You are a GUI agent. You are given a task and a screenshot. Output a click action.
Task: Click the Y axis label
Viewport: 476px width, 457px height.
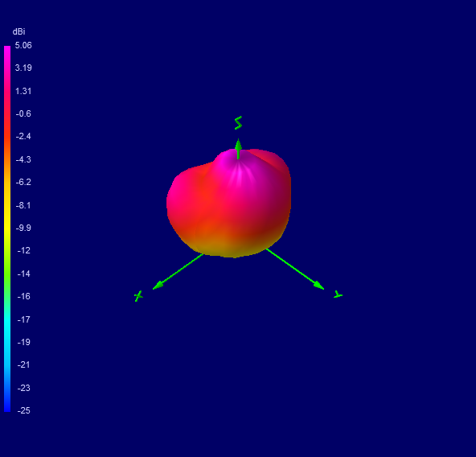(x=338, y=294)
